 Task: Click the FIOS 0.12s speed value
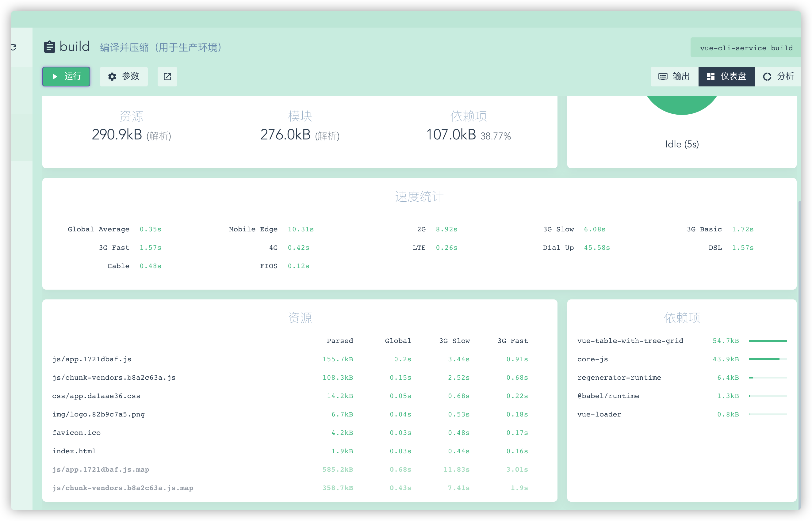298,266
